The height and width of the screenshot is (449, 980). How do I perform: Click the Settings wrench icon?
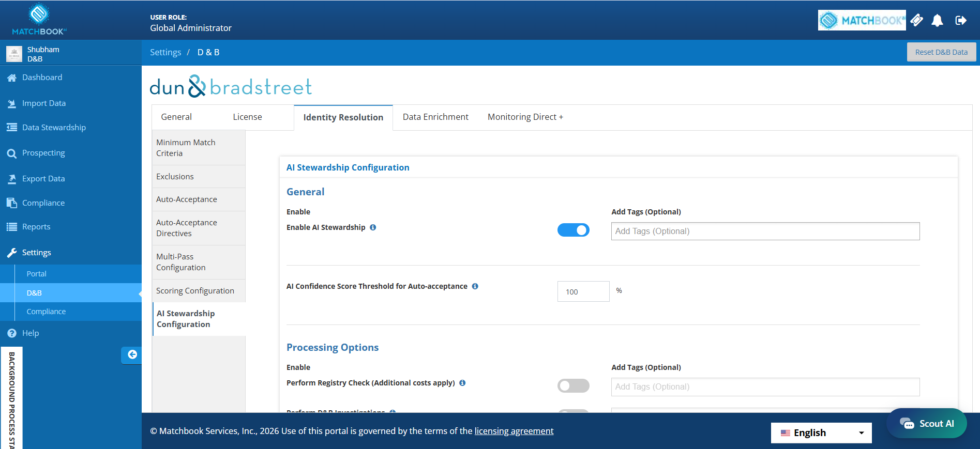point(11,253)
